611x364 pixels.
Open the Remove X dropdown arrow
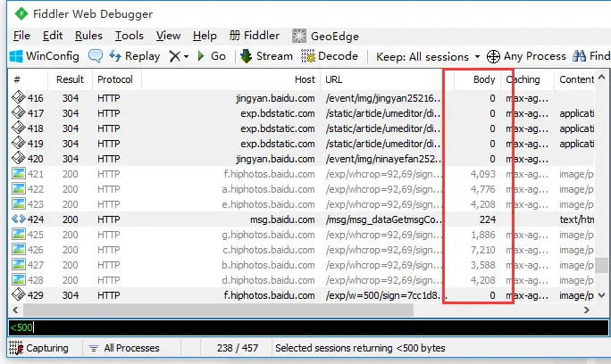(187, 57)
